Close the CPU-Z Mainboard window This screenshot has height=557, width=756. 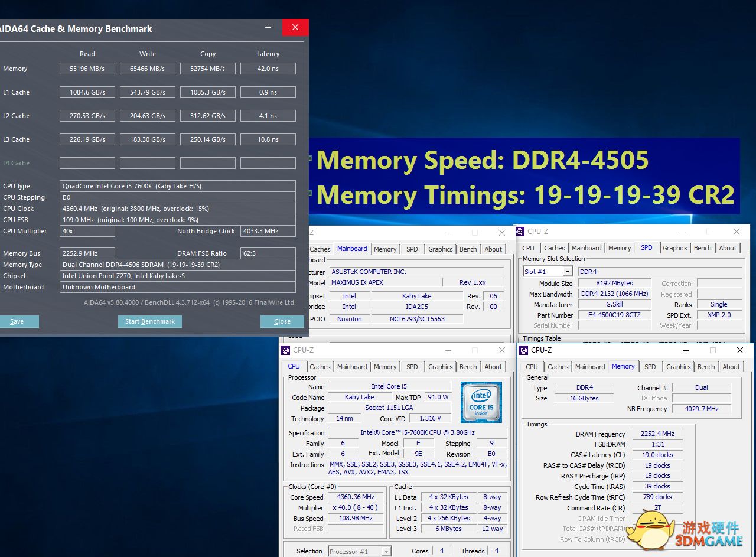point(501,233)
